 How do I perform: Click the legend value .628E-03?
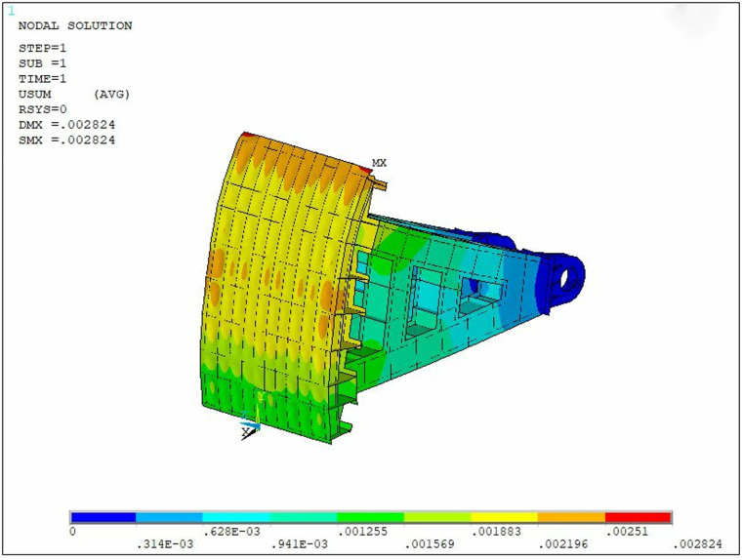click(232, 532)
